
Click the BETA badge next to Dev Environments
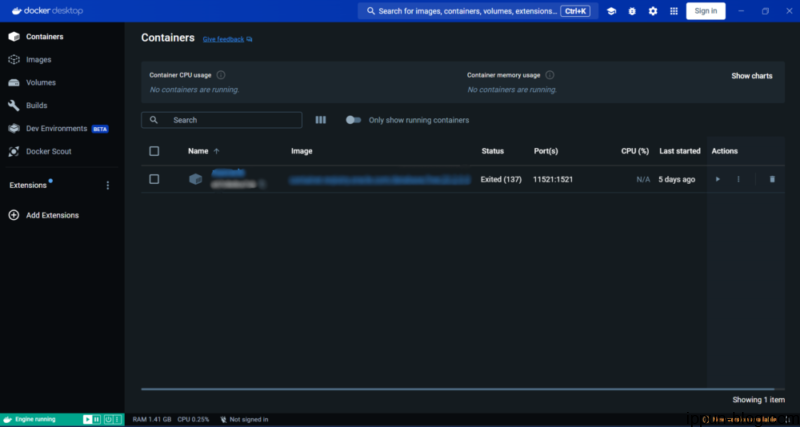click(100, 129)
